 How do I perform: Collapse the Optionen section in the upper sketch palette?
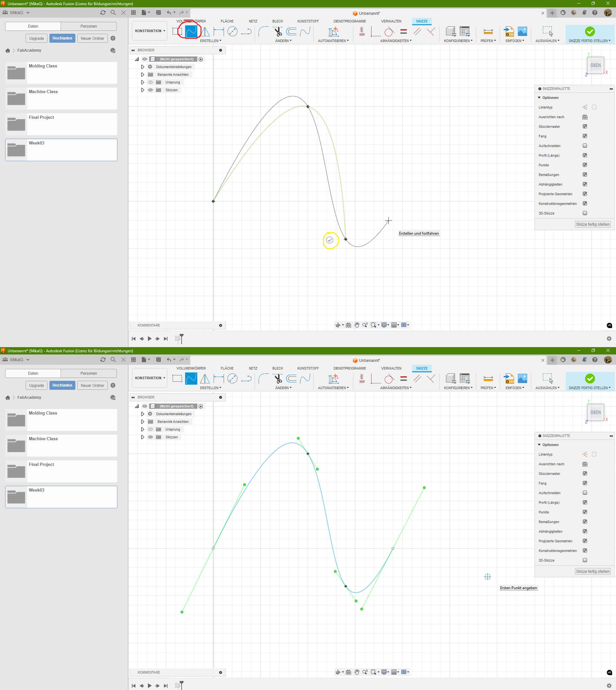pyautogui.click(x=539, y=98)
